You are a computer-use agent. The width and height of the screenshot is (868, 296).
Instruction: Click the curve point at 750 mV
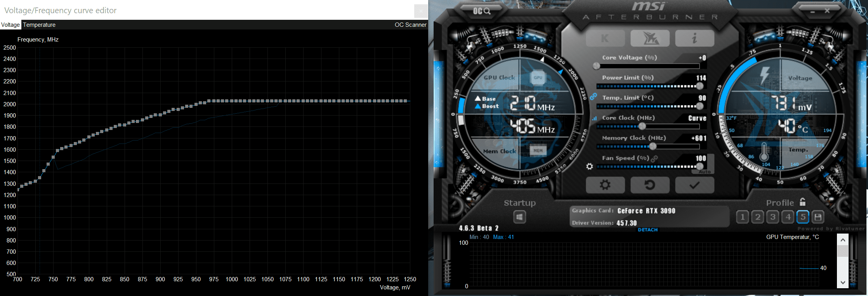53,157
